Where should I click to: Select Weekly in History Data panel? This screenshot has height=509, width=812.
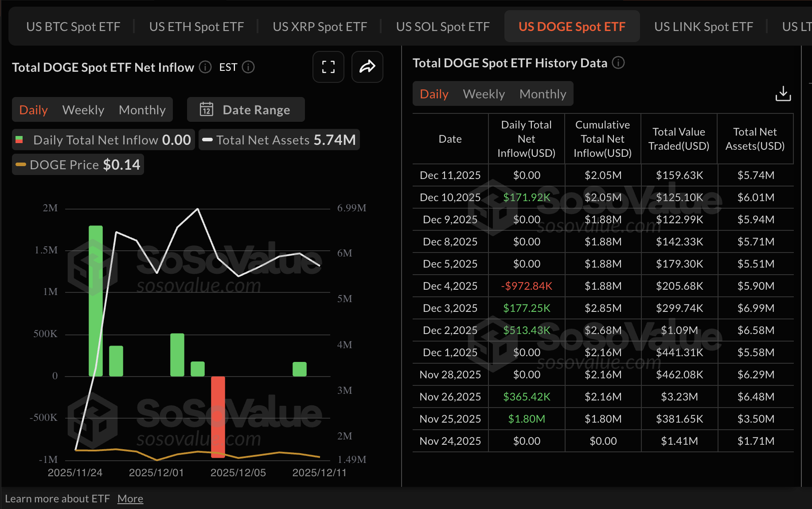pyautogui.click(x=484, y=93)
